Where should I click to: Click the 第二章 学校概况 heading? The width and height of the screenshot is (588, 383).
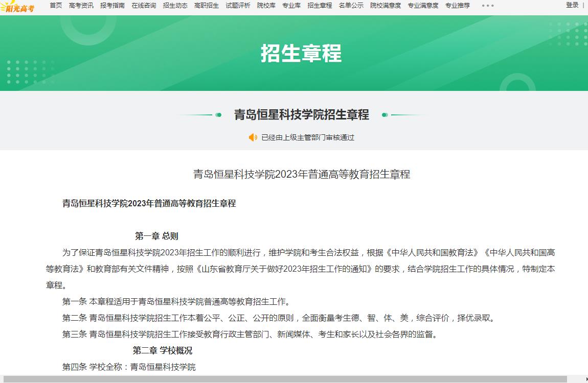pos(163,350)
